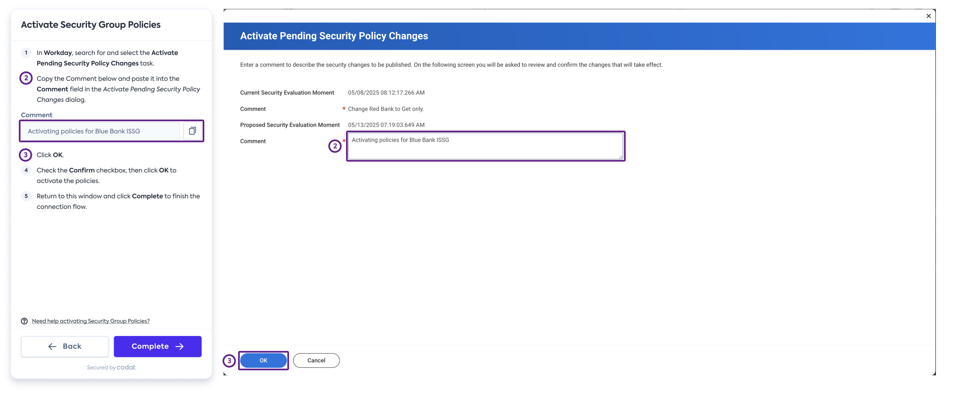
Task: Click the question mark help icon
Action: coord(24,321)
